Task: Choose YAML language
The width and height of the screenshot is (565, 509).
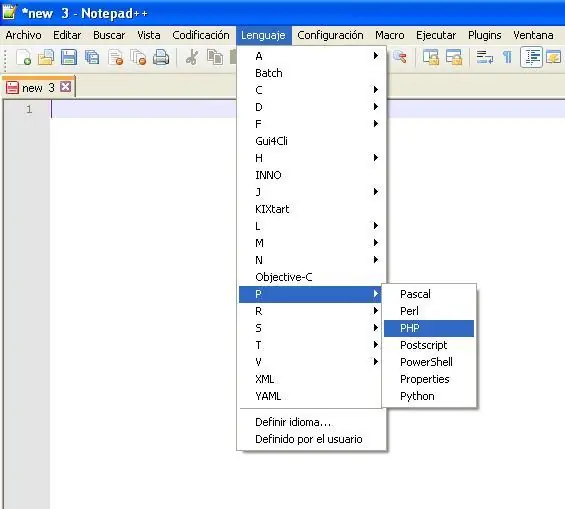Action: pos(311,396)
